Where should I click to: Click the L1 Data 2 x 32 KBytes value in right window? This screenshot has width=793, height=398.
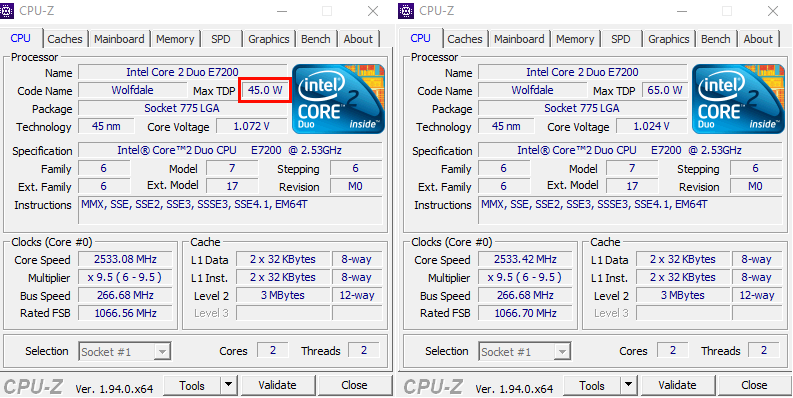point(683,259)
